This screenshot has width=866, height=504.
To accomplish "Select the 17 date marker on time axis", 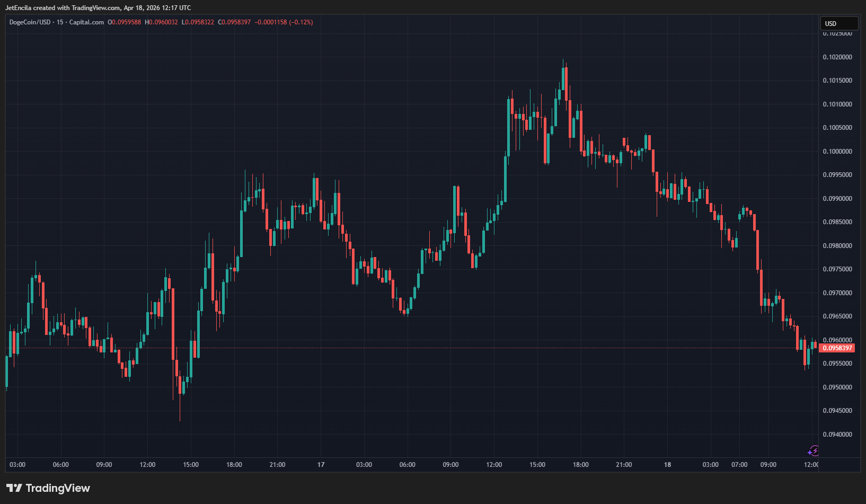I will coord(321,465).
